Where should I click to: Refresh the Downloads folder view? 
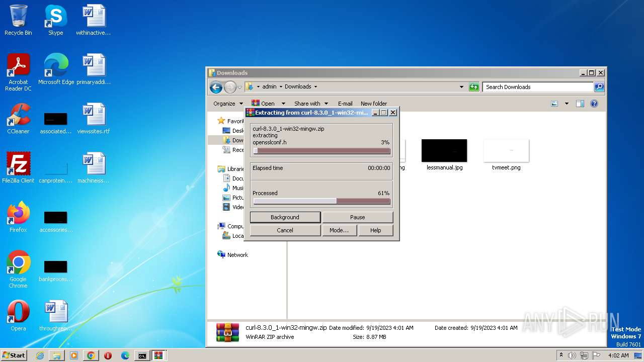474,87
